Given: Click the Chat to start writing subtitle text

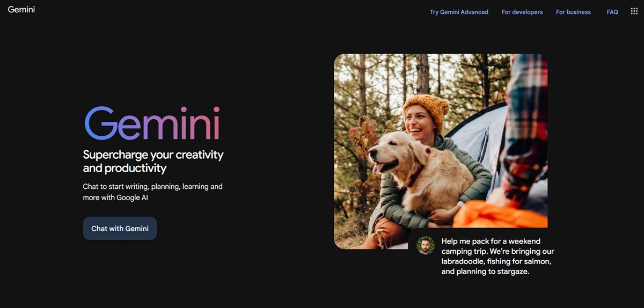Looking at the screenshot, I should click(x=152, y=192).
